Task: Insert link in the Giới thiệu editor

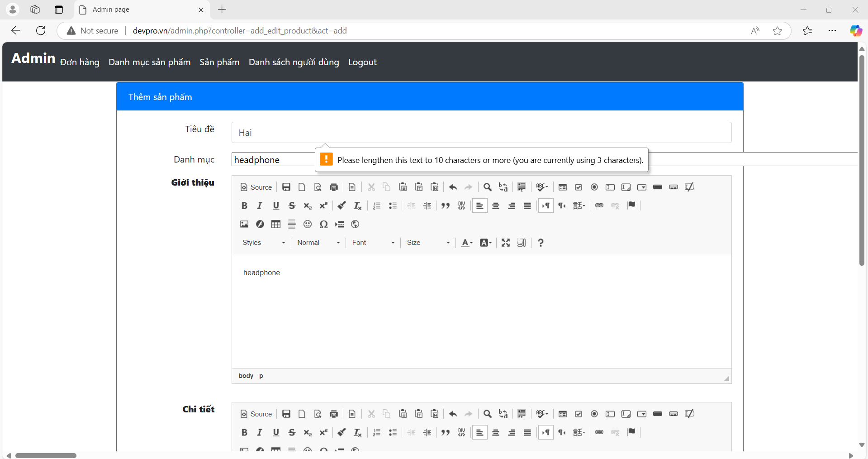Action: coord(599,206)
